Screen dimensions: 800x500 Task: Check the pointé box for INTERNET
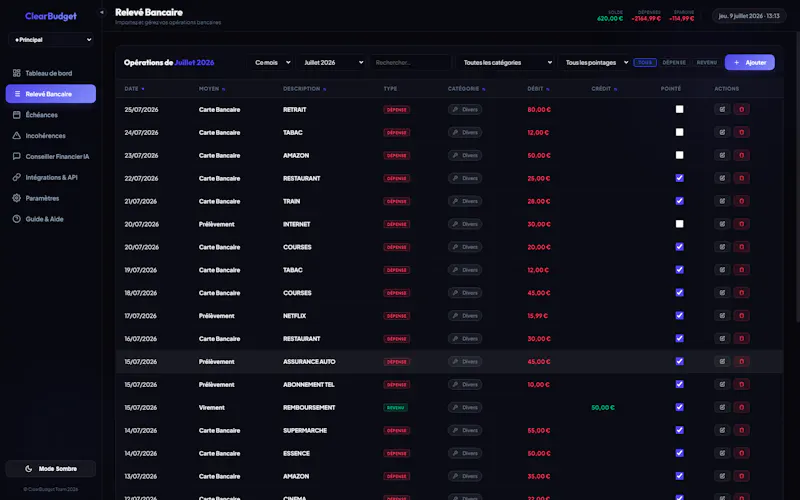680,224
